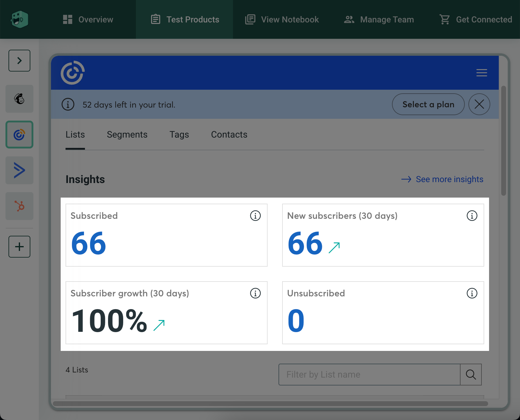Open the HubSpot sidebar icon

coord(19,206)
